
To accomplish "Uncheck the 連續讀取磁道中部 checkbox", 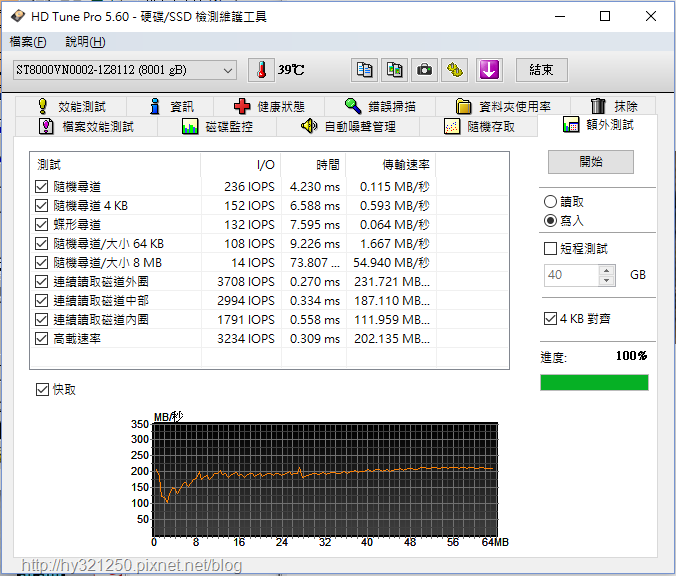I will tap(41, 301).
